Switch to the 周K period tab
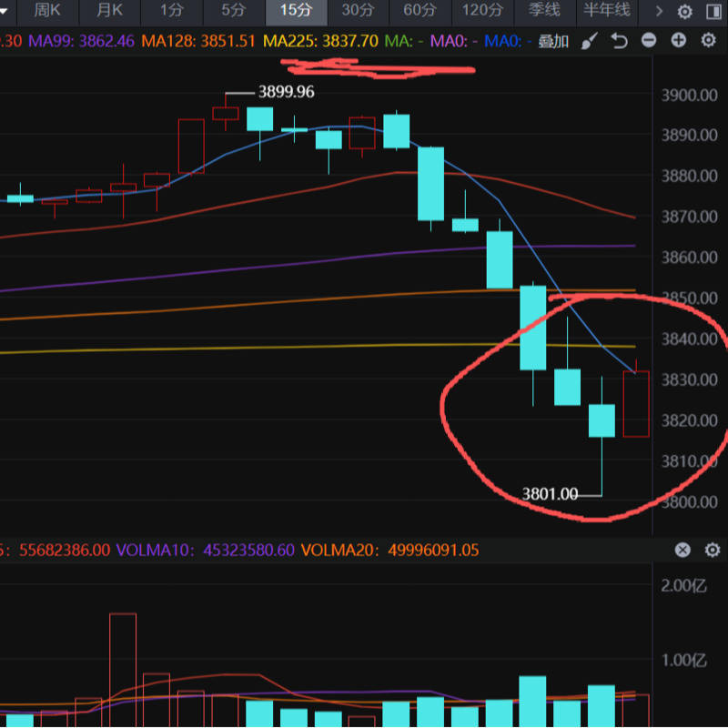This screenshot has height=728, width=728. coord(46,11)
